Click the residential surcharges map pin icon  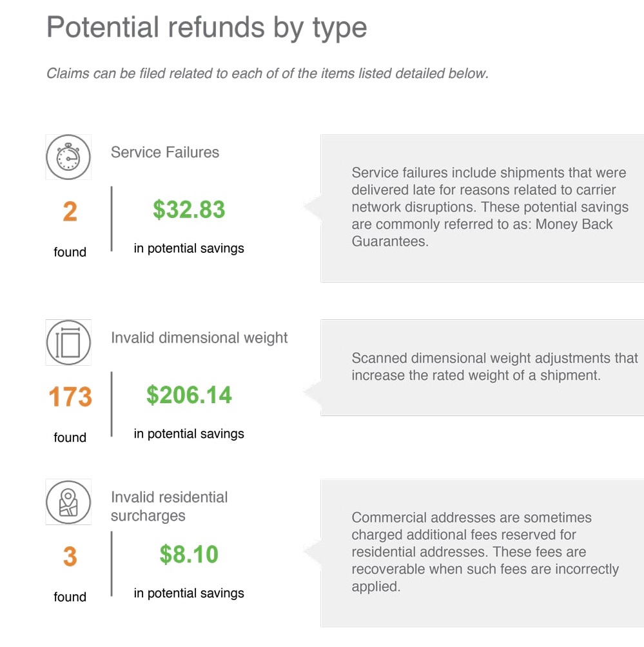tap(68, 502)
